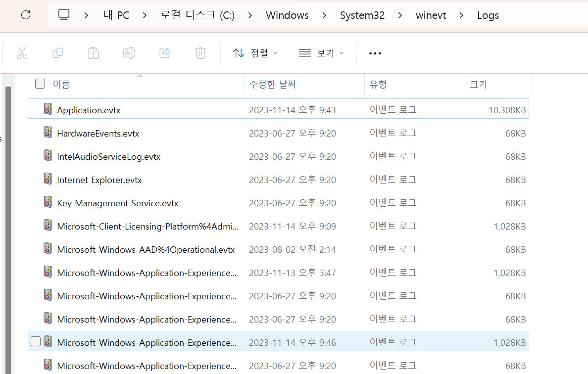The height and width of the screenshot is (374, 588).
Task: Click the Cut scissors icon
Action: click(x=22, y=53)
